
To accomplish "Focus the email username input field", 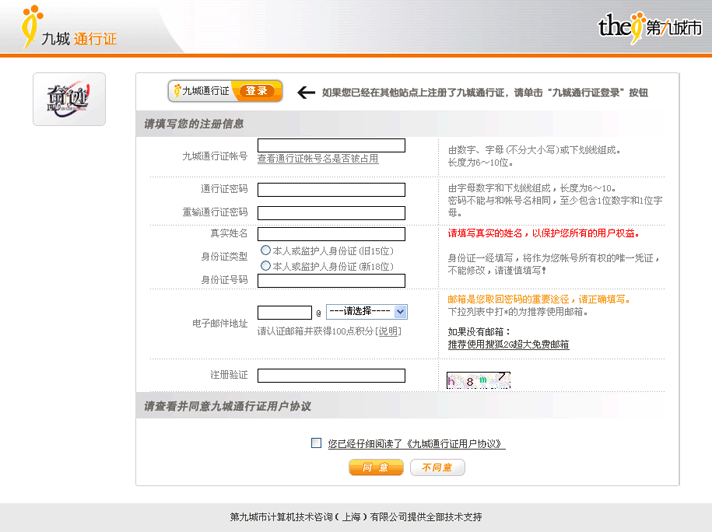I will click(285, 312).
